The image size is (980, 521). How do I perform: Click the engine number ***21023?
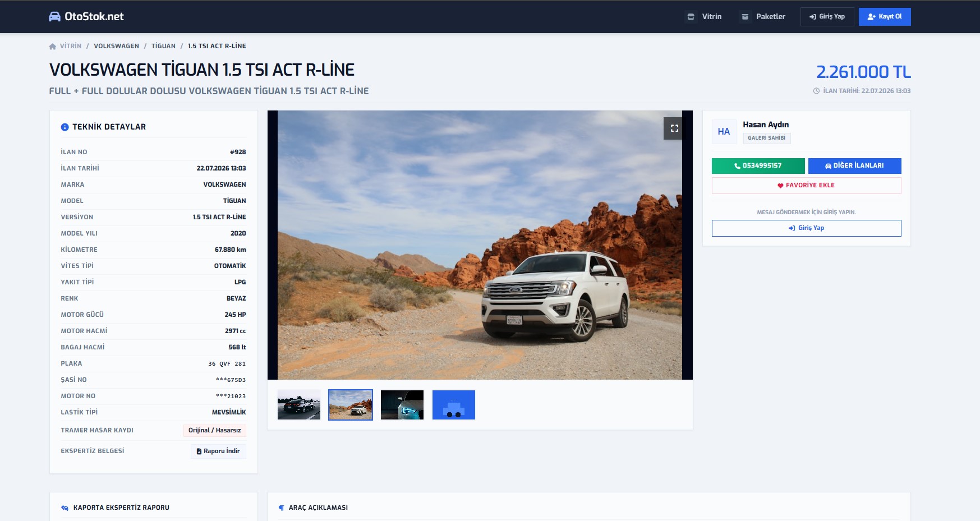click(231, 396)
